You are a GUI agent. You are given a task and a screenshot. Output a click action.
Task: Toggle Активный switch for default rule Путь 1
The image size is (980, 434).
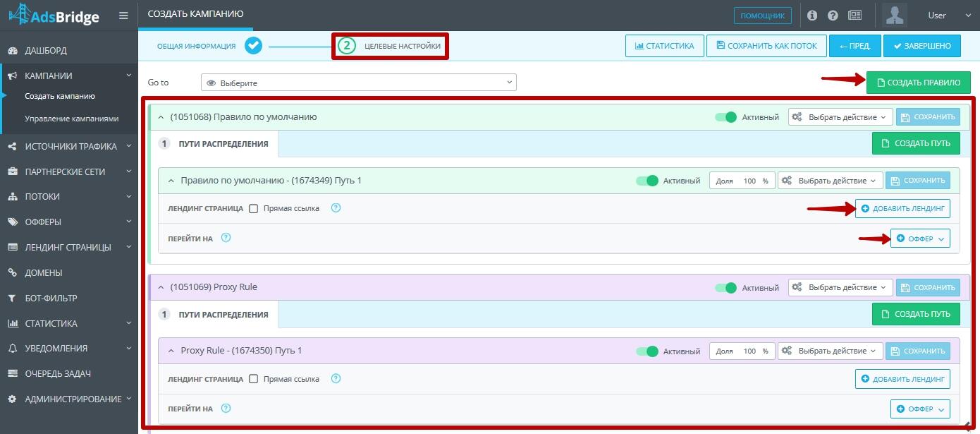(x=647, y=181)
